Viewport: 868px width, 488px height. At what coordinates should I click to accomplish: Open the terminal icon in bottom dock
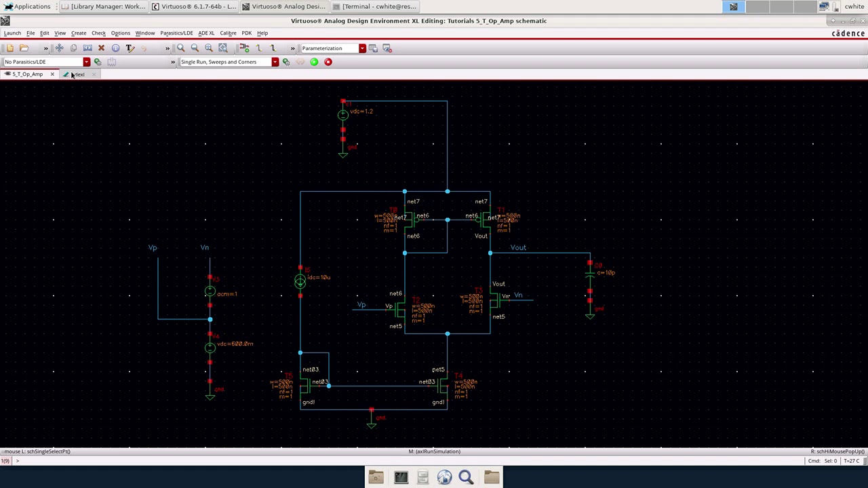pyautogui.click(x=401, y=477)
